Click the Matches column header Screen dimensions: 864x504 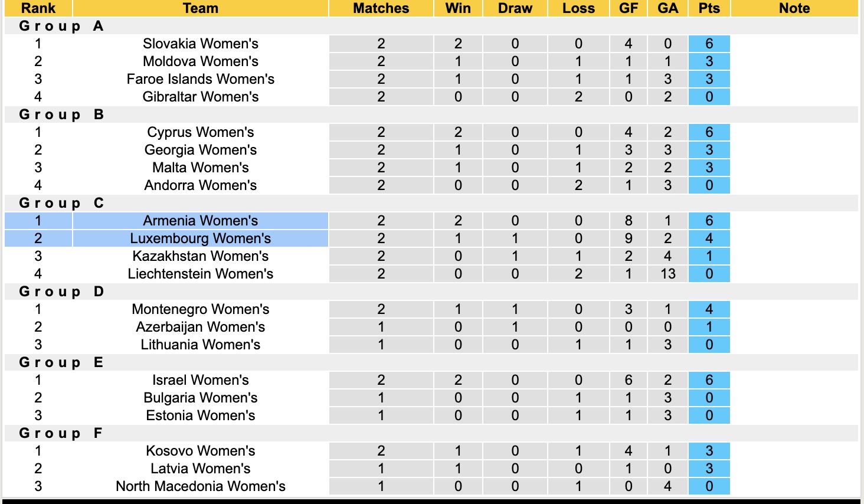[x=381, y=8]
